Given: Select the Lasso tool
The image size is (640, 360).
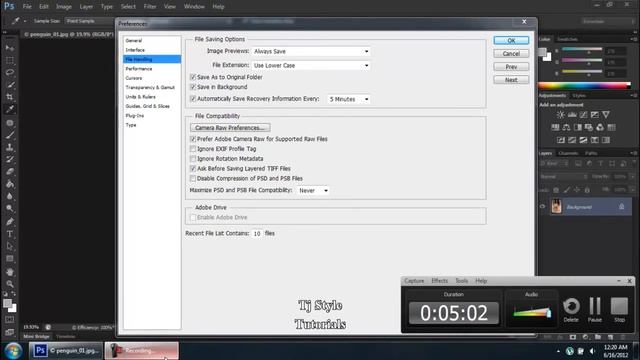Looking at the screenshot, I should pyautogui.click(x=10, y=73).
